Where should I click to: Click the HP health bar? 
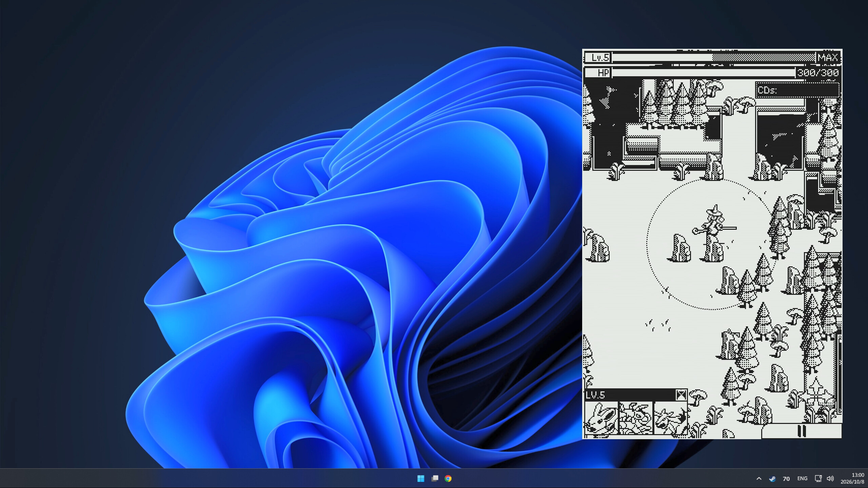coord(704,73)
